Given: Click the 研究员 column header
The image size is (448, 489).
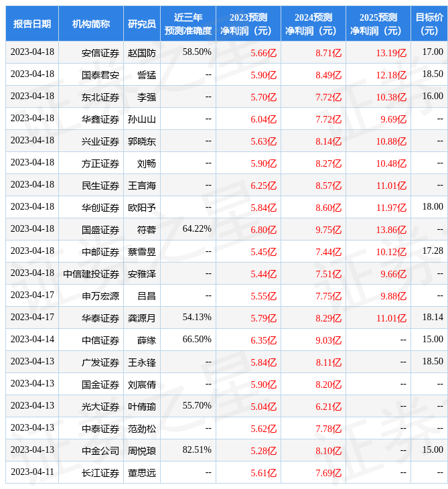Looking at the screenshot, I should point(142,24).
